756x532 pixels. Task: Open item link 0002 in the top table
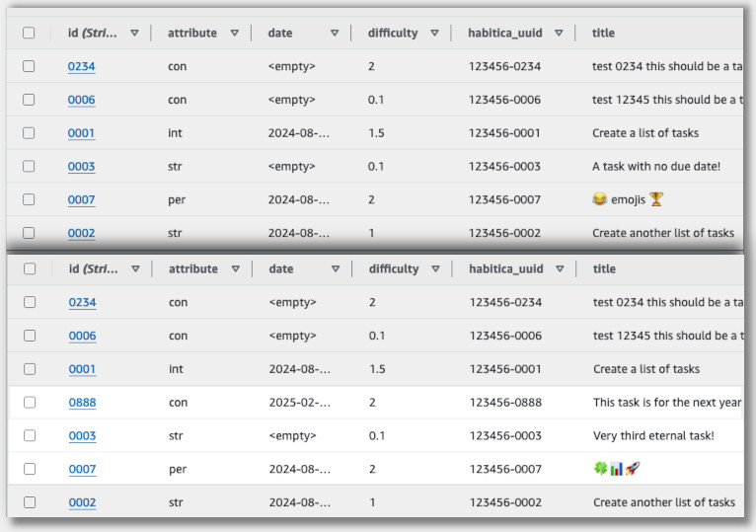(82, 233)
